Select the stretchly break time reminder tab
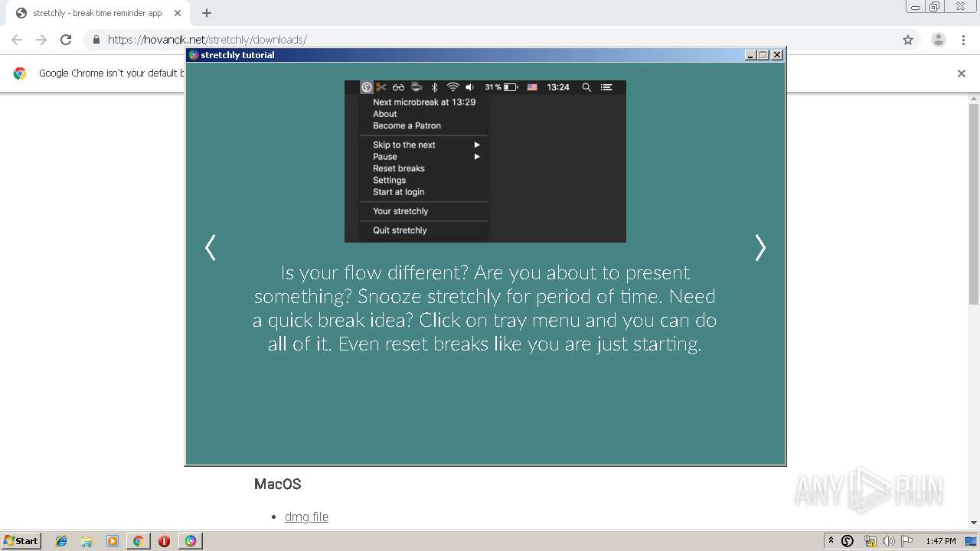 pos(97,13)
